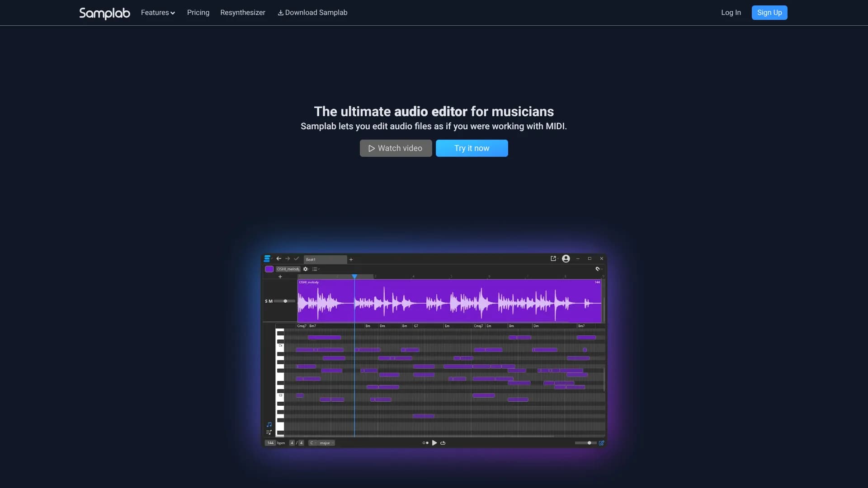The image size is (868, 488).
Task: Click the Samplab logo in the navbar
Action: (x=104, y=13)
